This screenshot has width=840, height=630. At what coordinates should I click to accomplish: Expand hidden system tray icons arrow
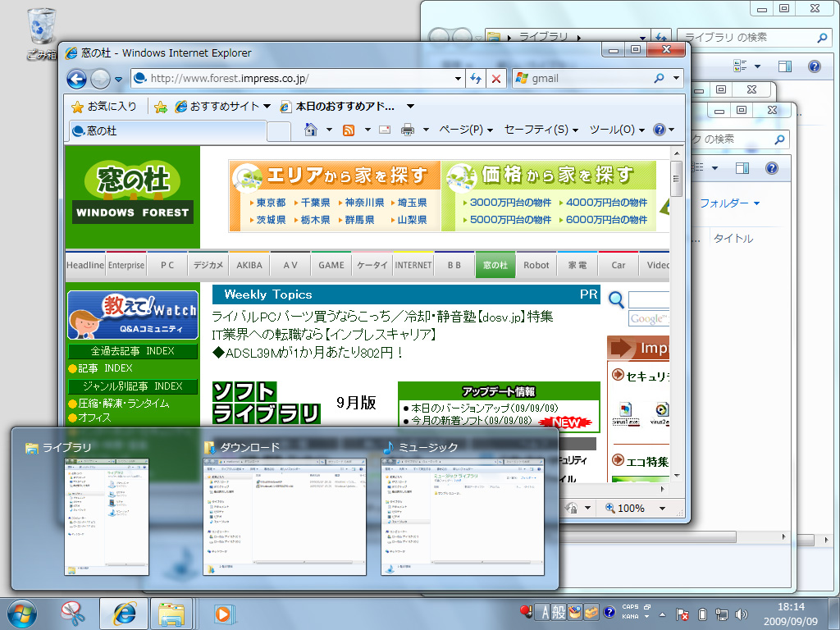tap(661, 613)
